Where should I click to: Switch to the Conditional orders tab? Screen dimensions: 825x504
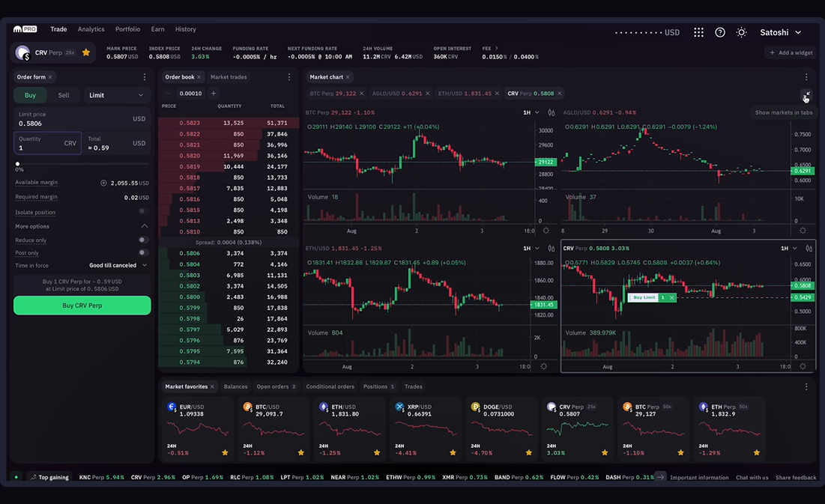[330, 386]
